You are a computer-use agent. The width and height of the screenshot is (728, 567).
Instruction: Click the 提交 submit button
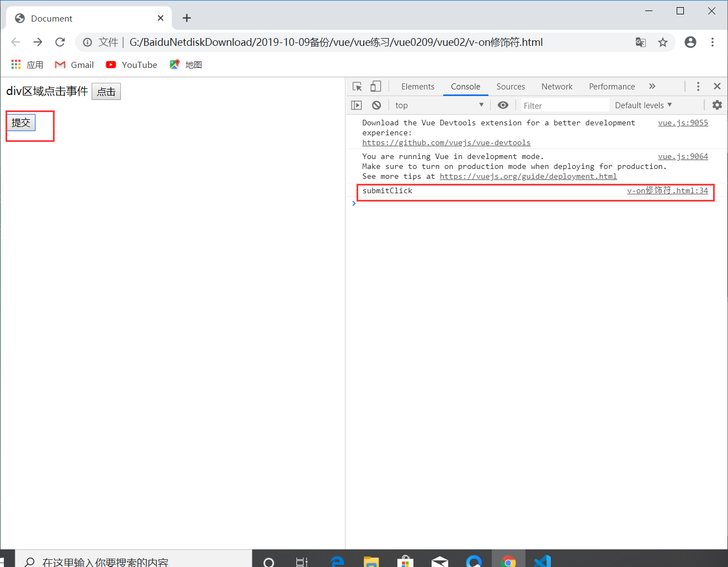click(21, 123)
